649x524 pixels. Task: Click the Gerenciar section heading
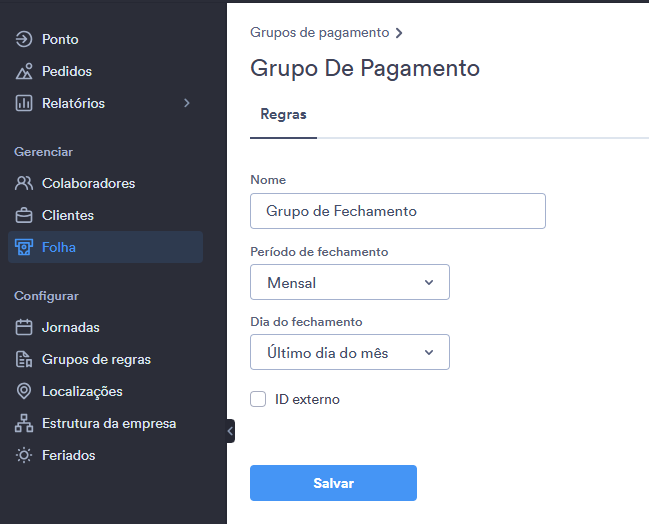(x=43, y=152)
